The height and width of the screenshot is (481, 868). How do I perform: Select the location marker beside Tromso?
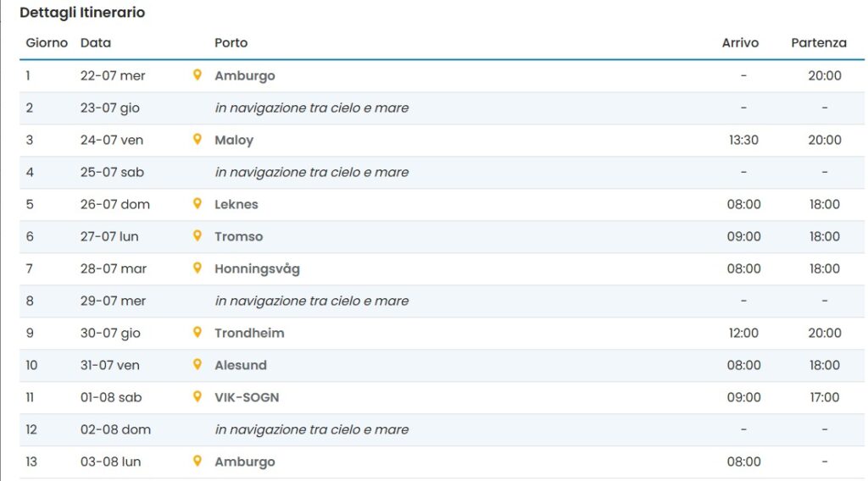[x=197, y=236]
